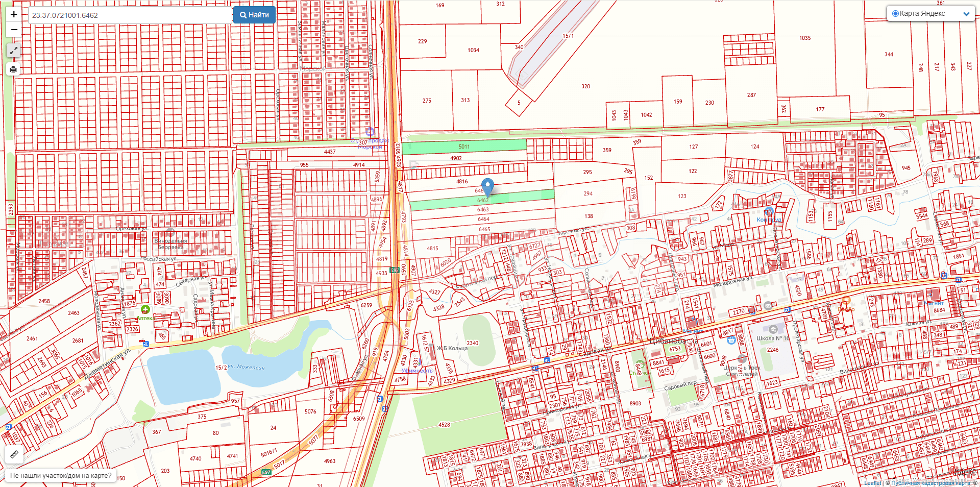980x487 pixels.
Task: Click the print map icon
Action: click(x=14, y=69)
